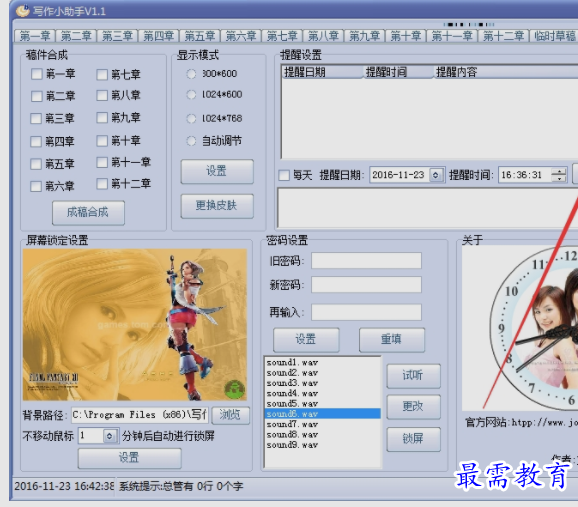Click the lock screen background thumbnail

pyautogui.click(x=135, y=324)
